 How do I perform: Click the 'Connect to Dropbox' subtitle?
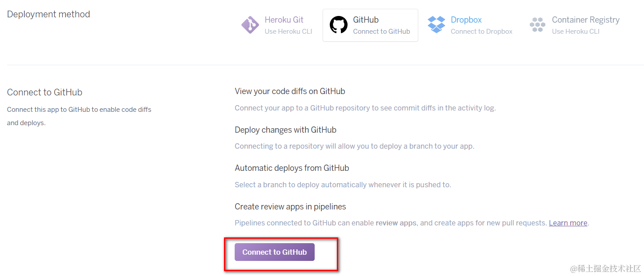pyautogui.click(x=481, y=32)
